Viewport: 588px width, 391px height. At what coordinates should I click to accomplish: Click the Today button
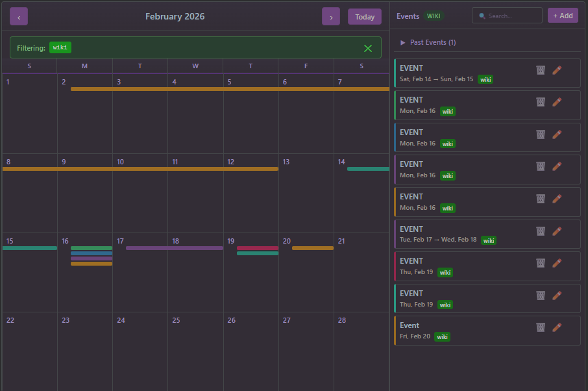point(365,17)
